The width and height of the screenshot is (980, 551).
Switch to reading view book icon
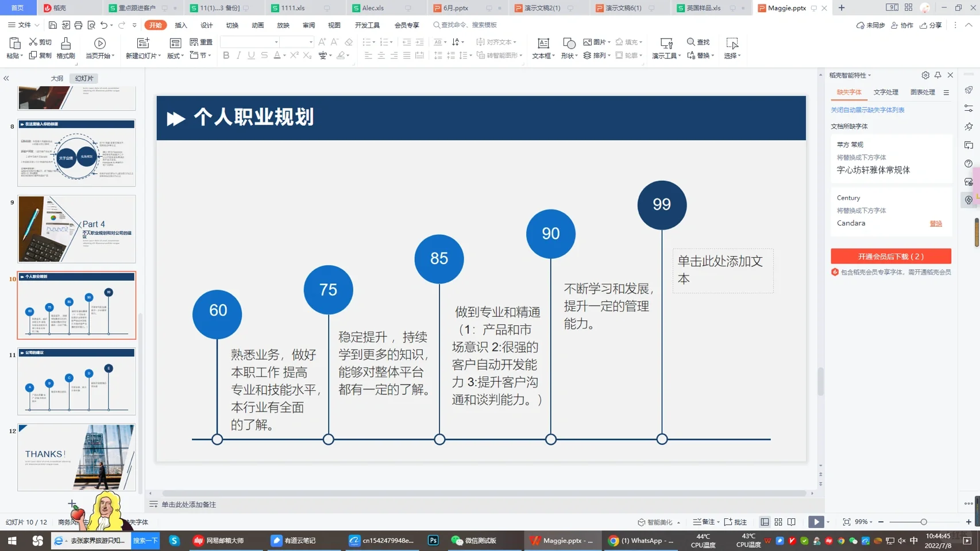[792, 522]
